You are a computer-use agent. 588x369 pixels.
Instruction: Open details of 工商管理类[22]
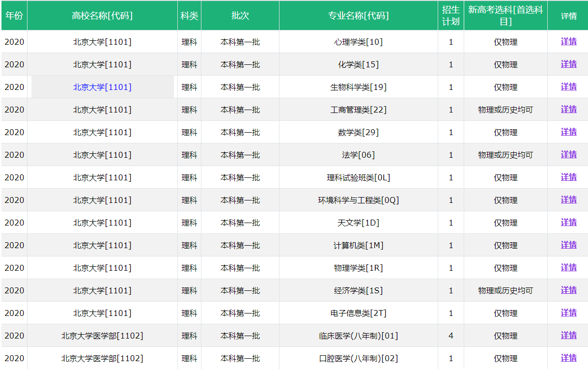pos(568,110)
